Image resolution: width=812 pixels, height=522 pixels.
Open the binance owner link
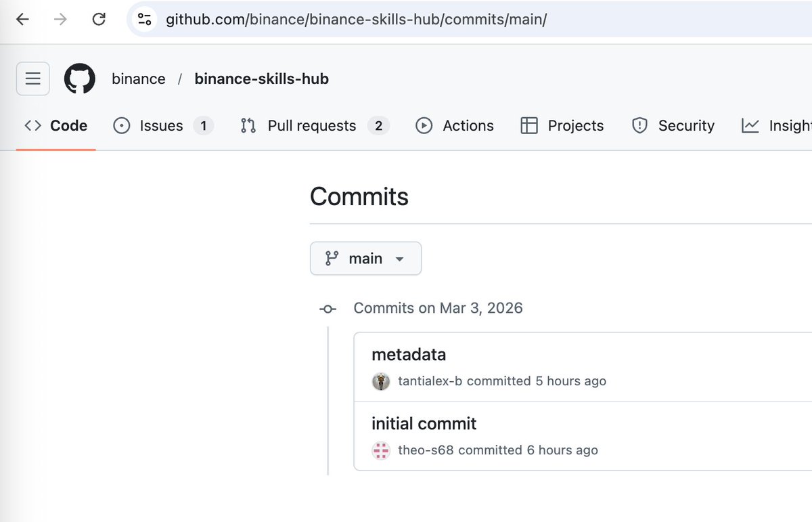pyautogui.click(x=139, y=79)
